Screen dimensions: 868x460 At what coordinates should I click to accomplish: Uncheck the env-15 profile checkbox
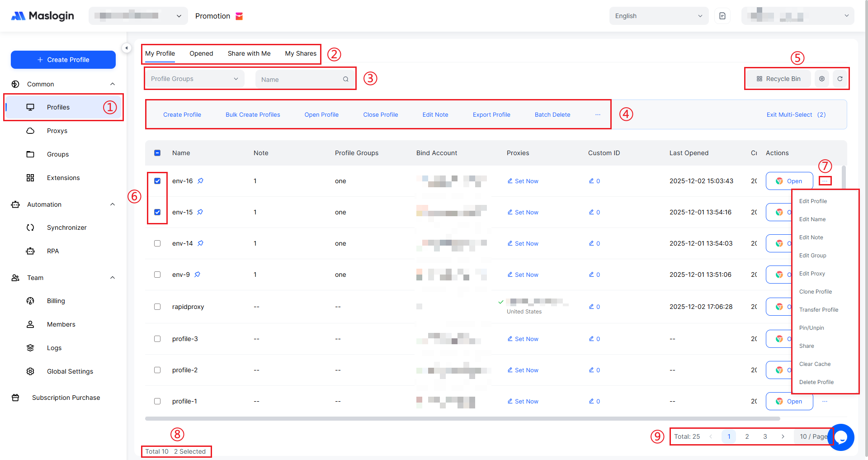coord(157,212)
